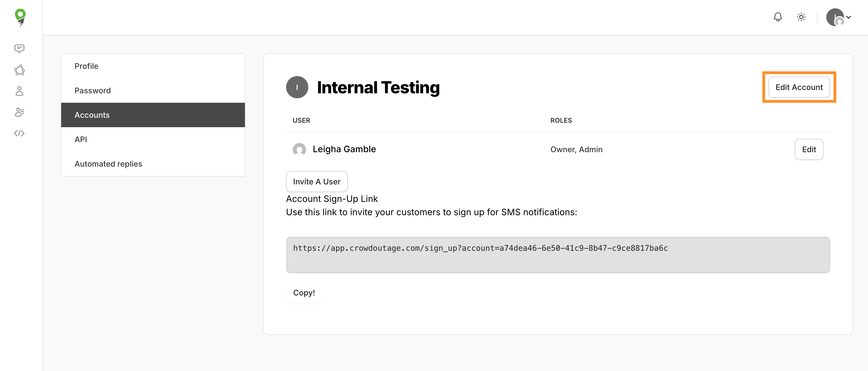The width and height of the screenshot is (868, 371).
Task: Select the network nodes icon in sidebar
Action: coord(19,70)
